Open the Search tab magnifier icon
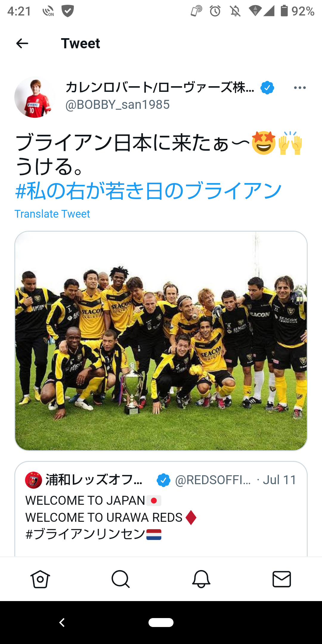This screenshot has height=644, width=322. [120, 579]
